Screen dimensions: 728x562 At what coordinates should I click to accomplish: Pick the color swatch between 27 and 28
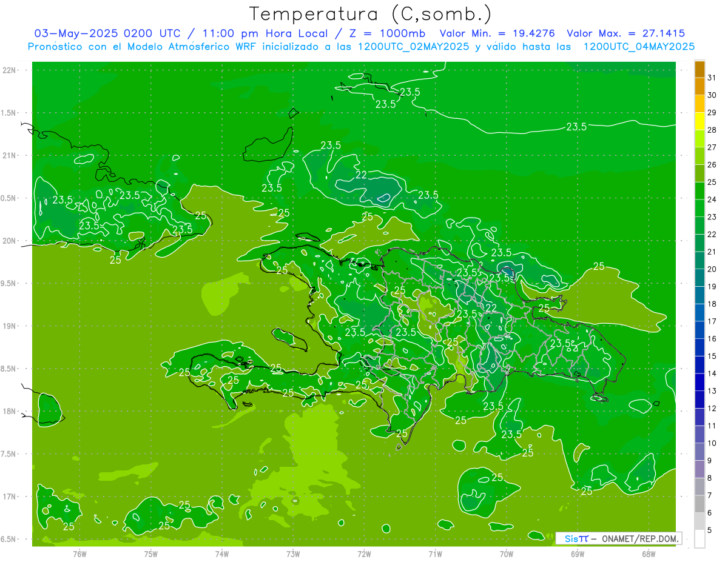pyautogui.click(x=699, y=138)
